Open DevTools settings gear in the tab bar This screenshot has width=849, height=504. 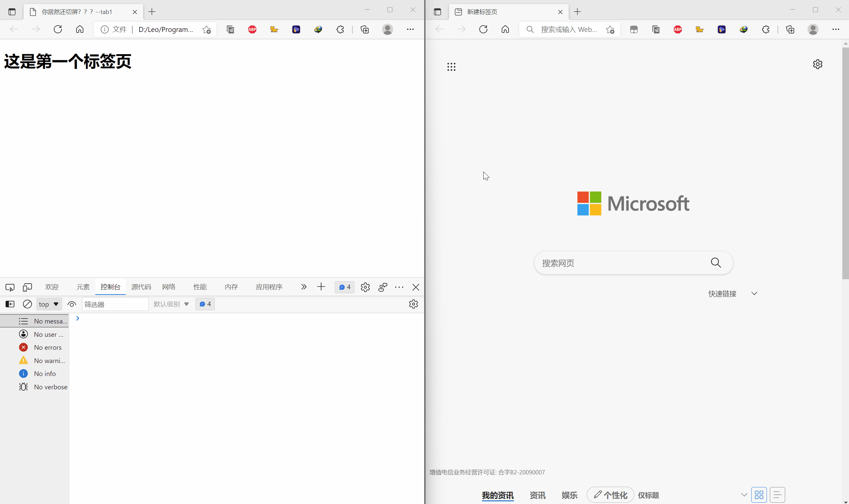pos(365,287)
